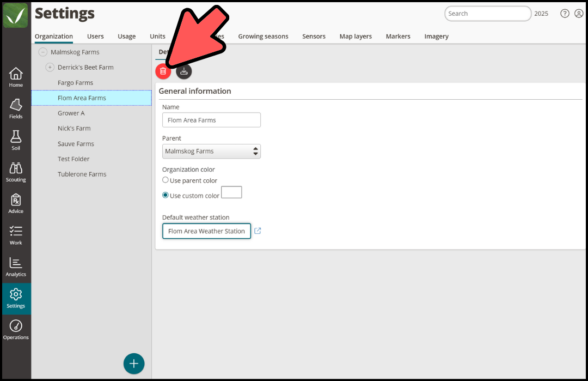
Task: Select Malmskog Farms root label
Action: coord(75,52)
